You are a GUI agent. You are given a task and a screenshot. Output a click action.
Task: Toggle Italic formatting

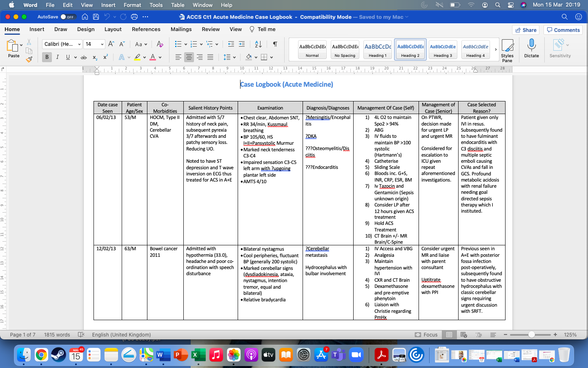(58, 57)
